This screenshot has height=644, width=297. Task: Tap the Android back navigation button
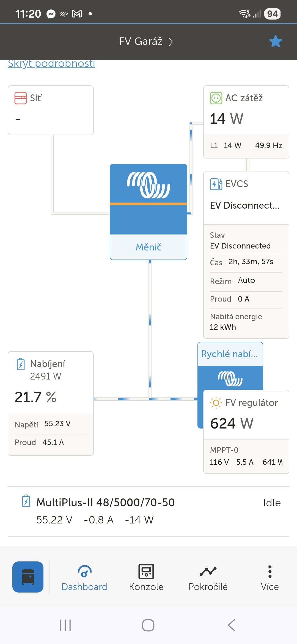(x=232, y=625)
